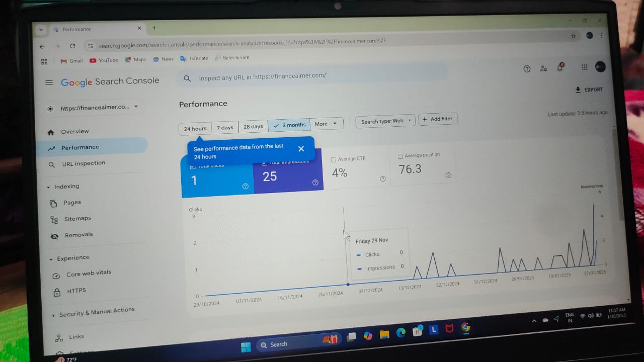Screen dimensions: 644x362
Task: Click the browser address bar
Action: point(332,43)
